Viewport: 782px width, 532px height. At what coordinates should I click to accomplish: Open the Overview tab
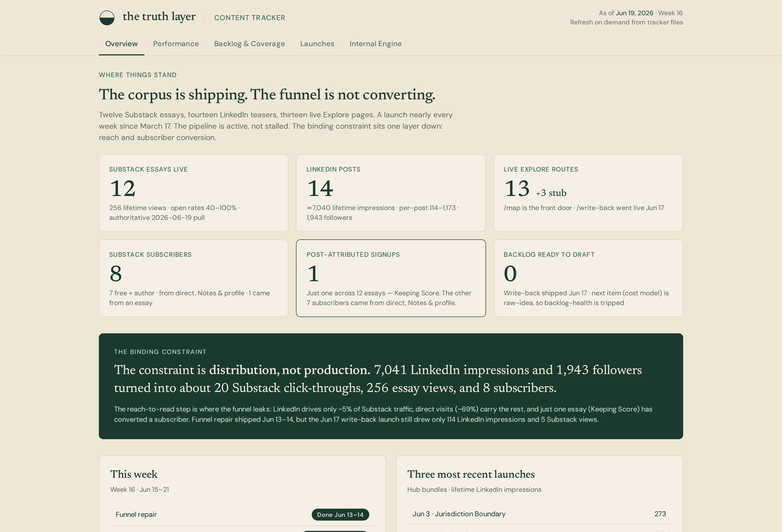[121, 44]
